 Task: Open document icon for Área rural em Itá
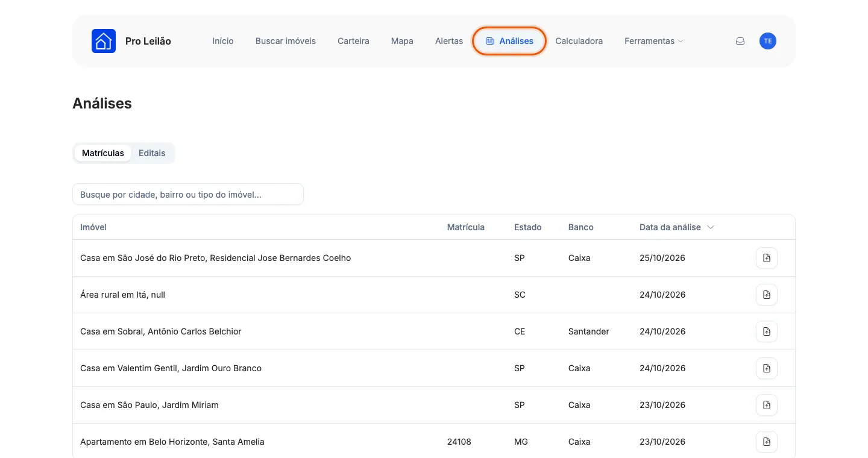tap(767, 295)
